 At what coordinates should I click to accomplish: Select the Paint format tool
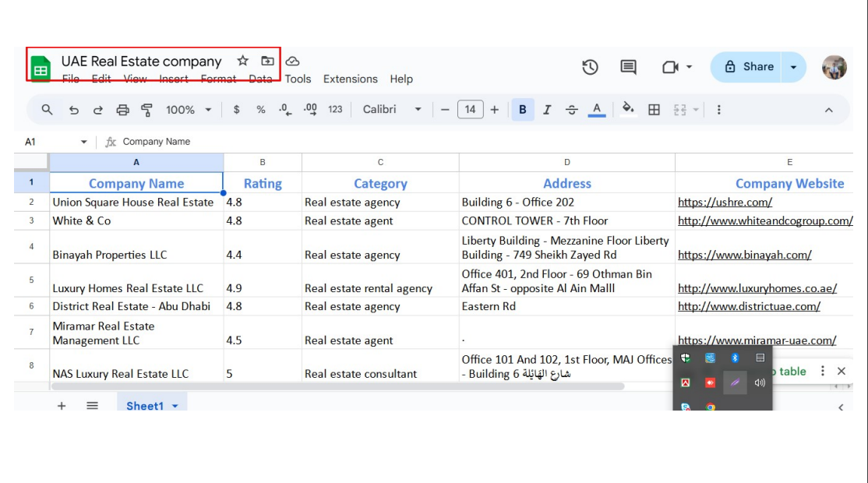click(146, 110)
